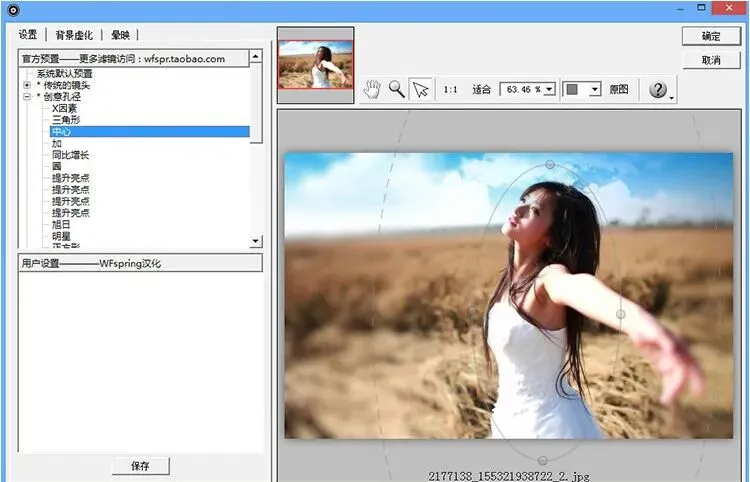Click the bottom ellipse control handle below the image
Image resolution: width=750 pixels, height=482 pixels.
(x=542, y=460)
